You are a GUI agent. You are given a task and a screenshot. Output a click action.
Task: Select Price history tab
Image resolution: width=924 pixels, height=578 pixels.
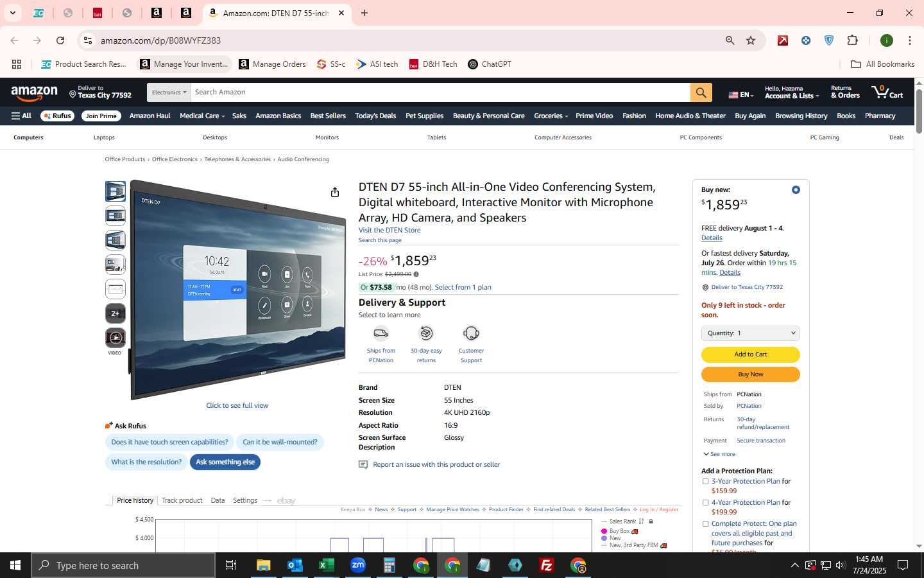[135, 500]
